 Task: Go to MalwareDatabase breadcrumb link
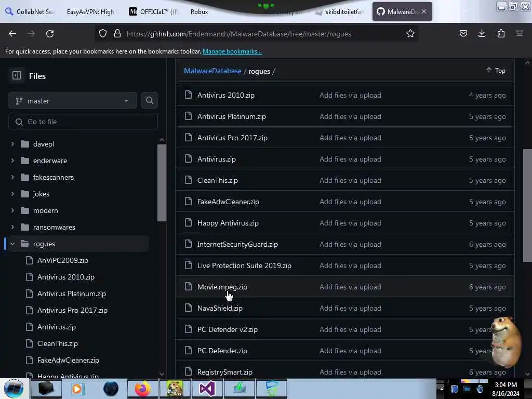pos(212,71)
